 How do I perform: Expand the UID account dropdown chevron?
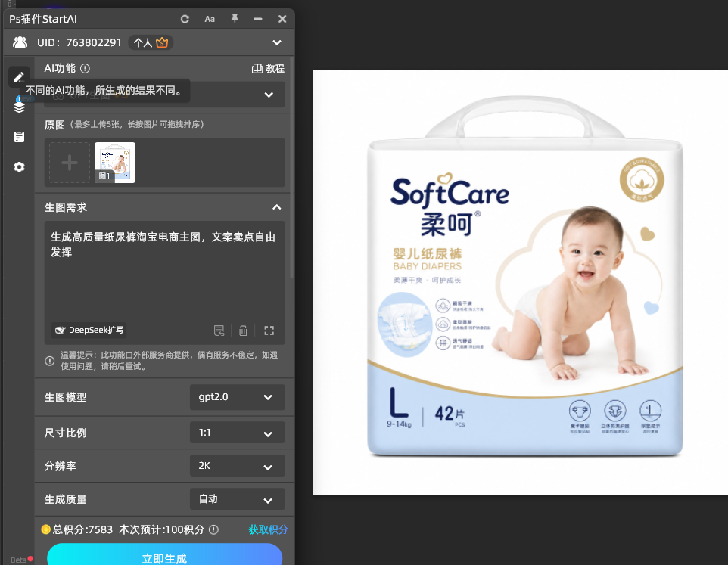pos(277,42)
